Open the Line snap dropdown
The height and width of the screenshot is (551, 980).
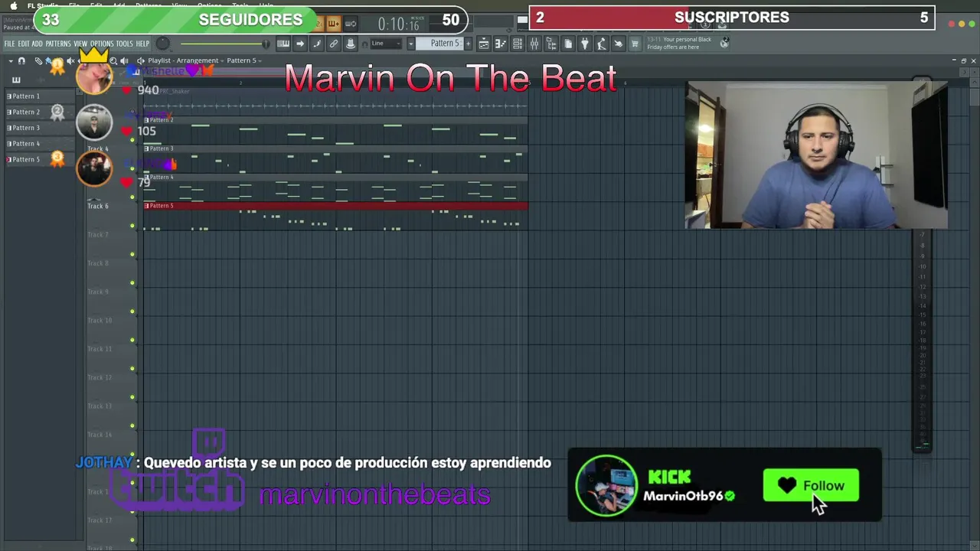(x=386, y=44)
